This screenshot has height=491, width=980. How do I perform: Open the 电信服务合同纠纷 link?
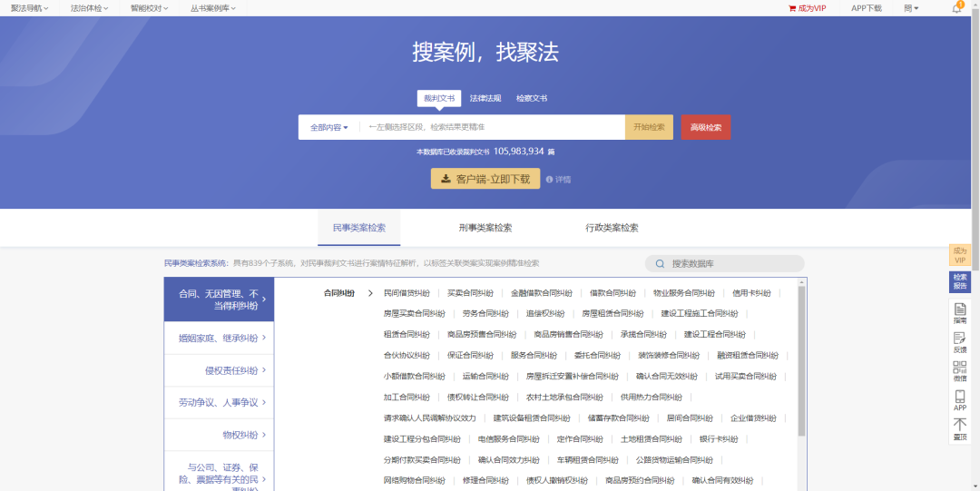tap(509, 439)
